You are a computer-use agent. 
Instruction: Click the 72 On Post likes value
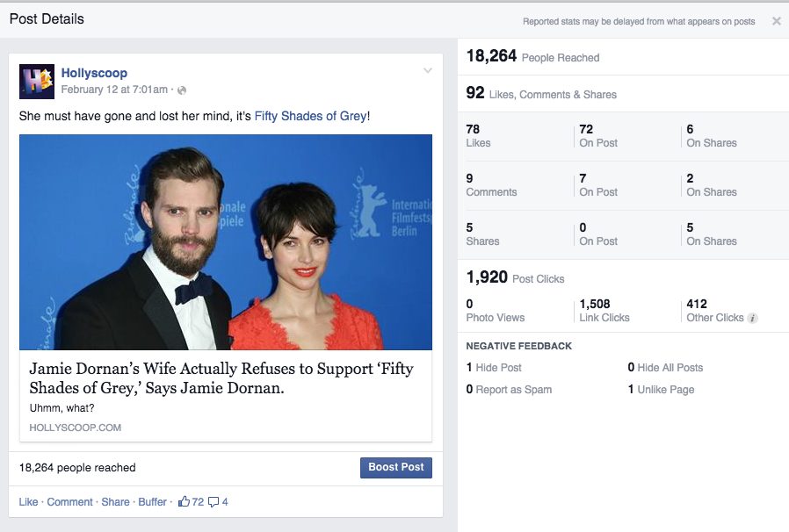coord(598,136)
